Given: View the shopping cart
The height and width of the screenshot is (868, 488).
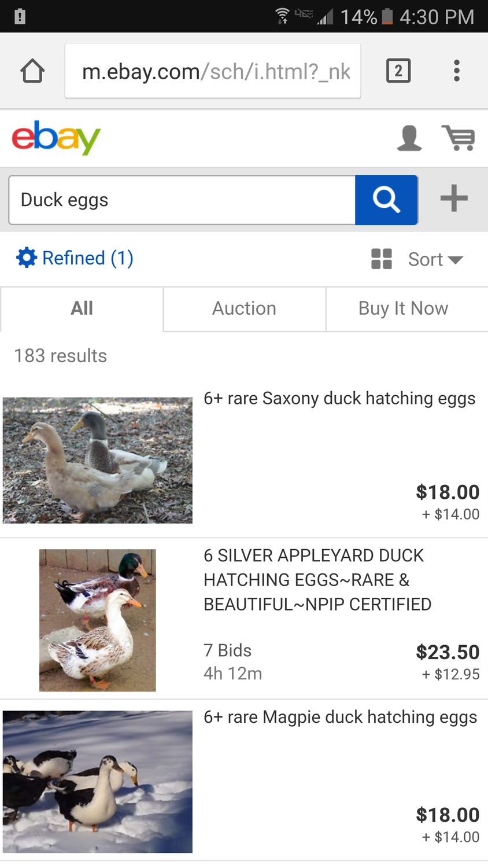Looking at the screenshot, I should [459, 138].
